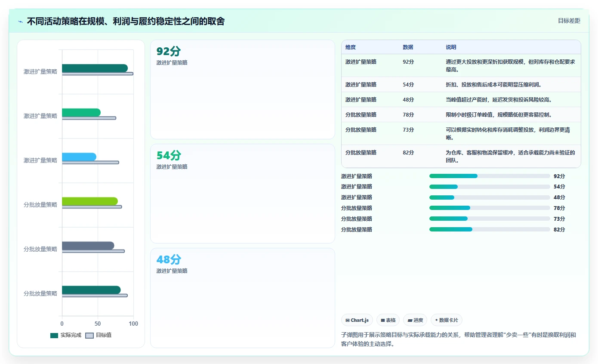
Task: Click the lime green bar in the bullet chart
Action: [x=90, y=201]
